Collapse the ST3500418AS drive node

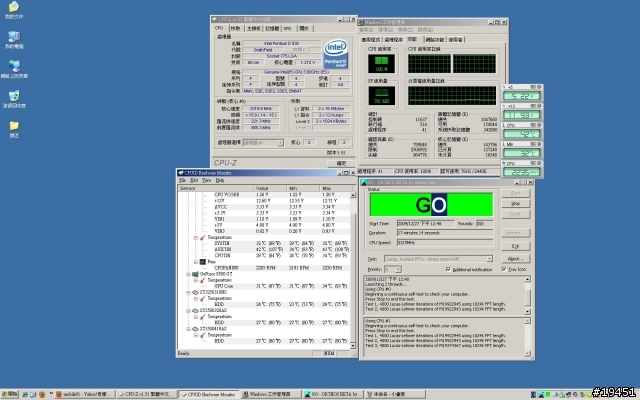tap(188, 329)
